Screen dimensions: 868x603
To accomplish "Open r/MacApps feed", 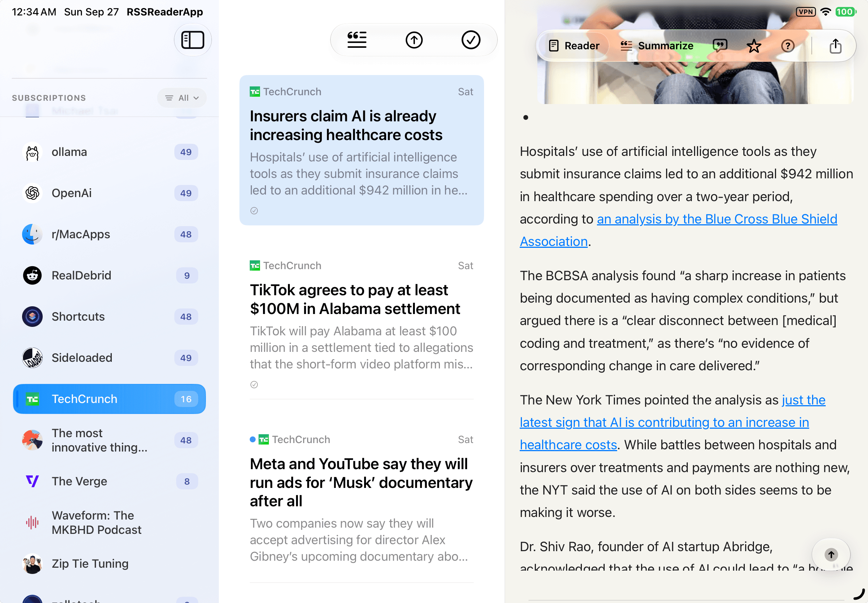I will click(109, 234).
